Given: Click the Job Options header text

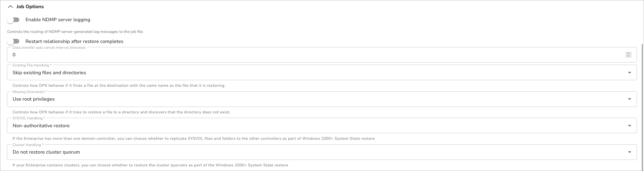Looking at the screenshot, I should pos(30,7).
